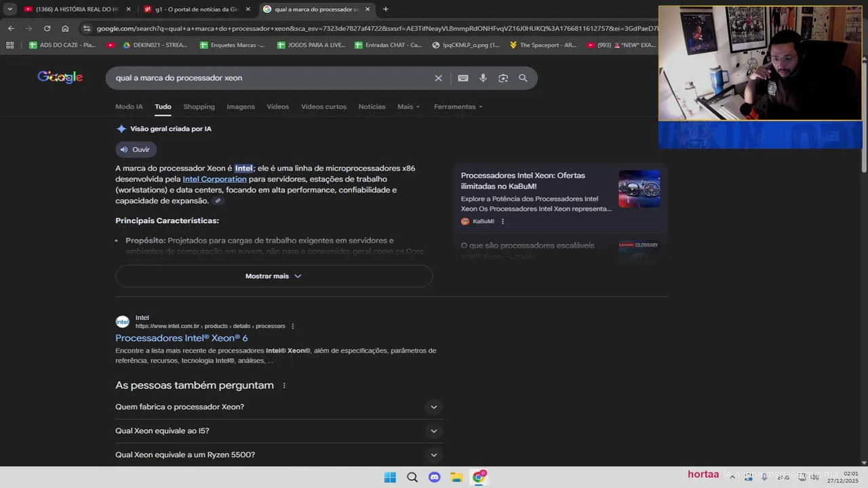
Task: Open the browser home page
Action: coord(65,28)
